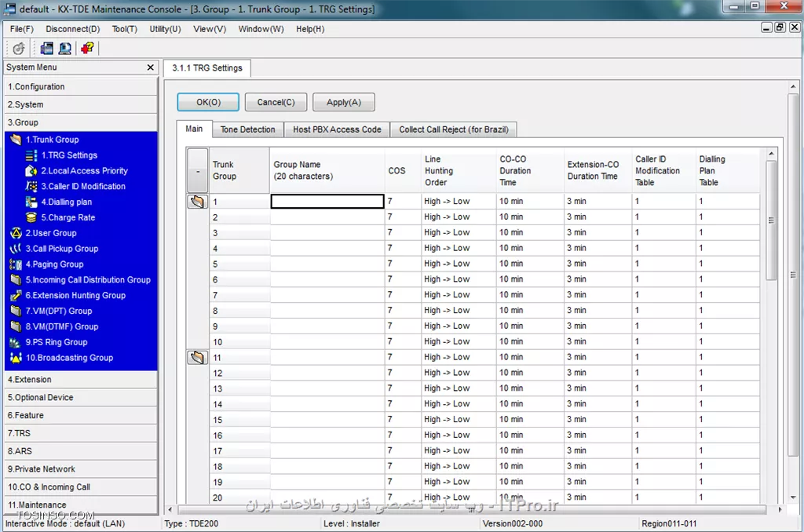Click the computer connection toolbar icon
Screen dimensions: 804x532
65,49
